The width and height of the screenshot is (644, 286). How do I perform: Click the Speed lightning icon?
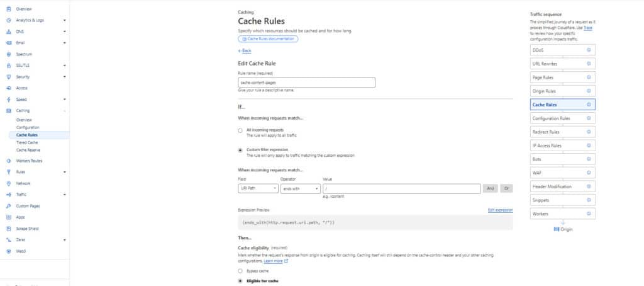click(x=9, y=100)
